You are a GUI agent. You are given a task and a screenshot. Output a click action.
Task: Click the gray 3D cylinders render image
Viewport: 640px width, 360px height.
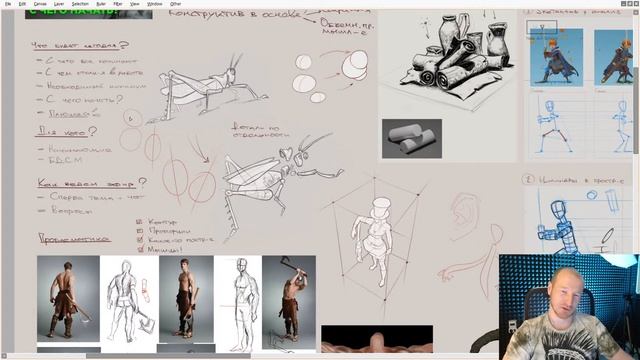(412, 139)
